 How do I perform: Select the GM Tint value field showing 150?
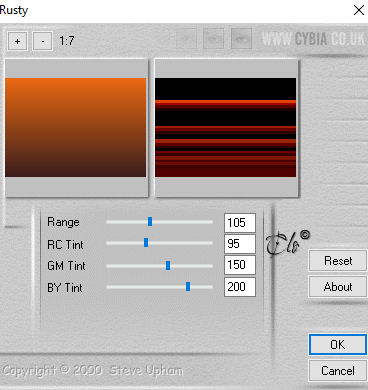coord(240,265)
